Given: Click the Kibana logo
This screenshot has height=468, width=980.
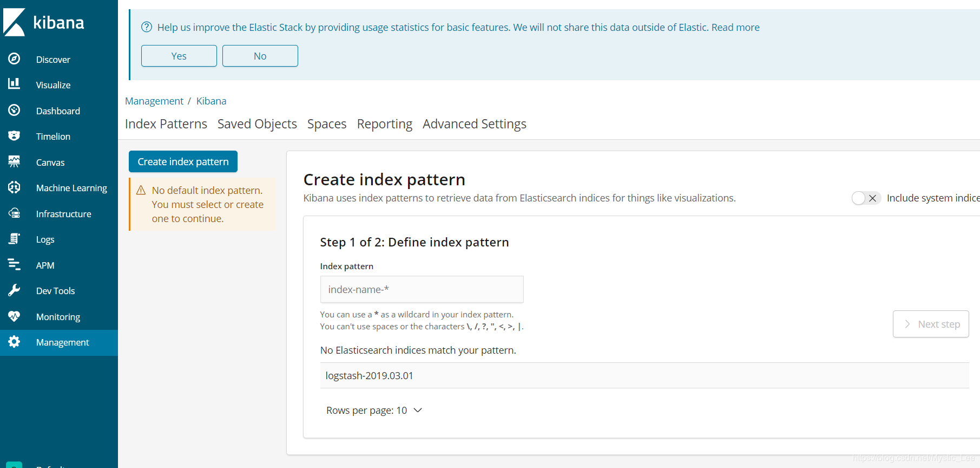Looking at the screenshot, I should click(x=44, y=23).
